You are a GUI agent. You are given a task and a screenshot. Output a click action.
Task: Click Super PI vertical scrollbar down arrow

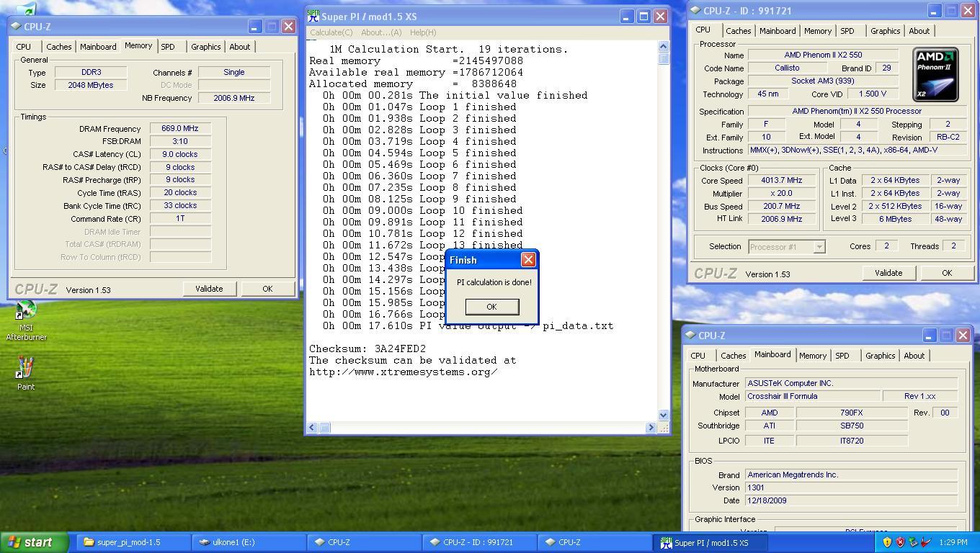663,415
